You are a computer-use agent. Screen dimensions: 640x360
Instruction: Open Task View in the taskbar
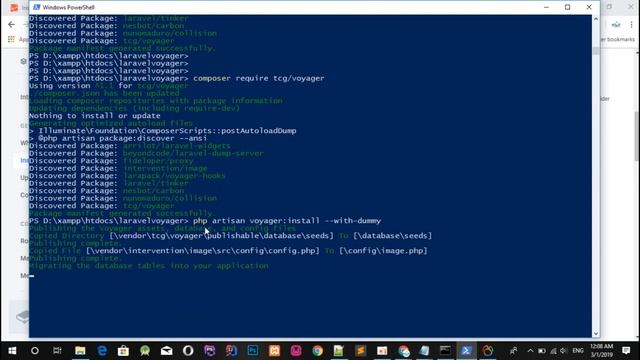pyautogui.click(x=57, y=351)
